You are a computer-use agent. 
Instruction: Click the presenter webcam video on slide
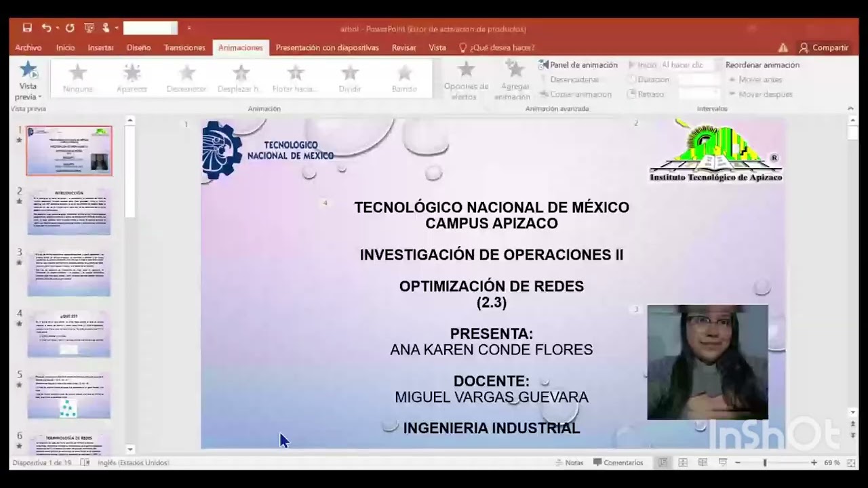[708, 362]
